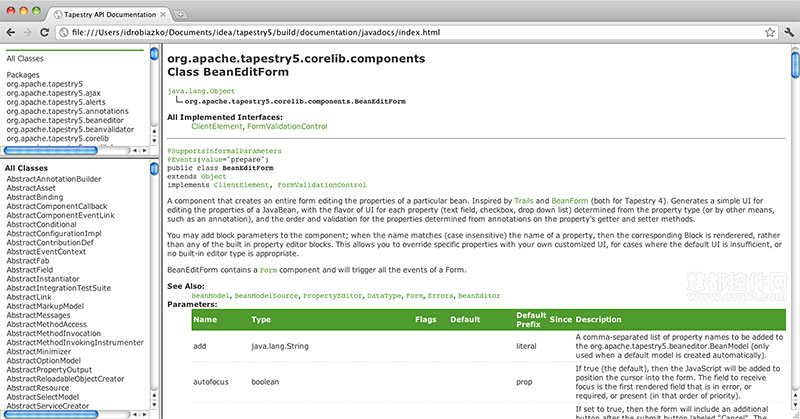800x419 pixels.
Task: Open class AbstractContributionDef
Action: pos(50,243)
